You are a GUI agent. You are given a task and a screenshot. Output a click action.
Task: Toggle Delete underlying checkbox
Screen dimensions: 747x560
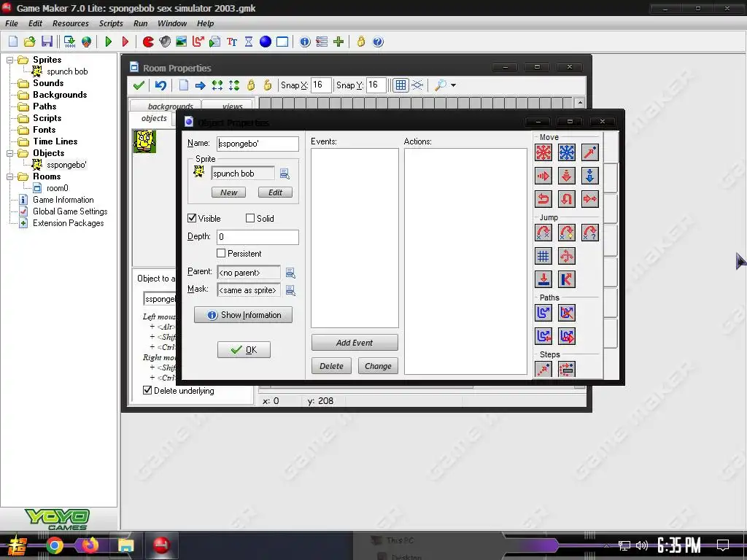pos(147,391)
